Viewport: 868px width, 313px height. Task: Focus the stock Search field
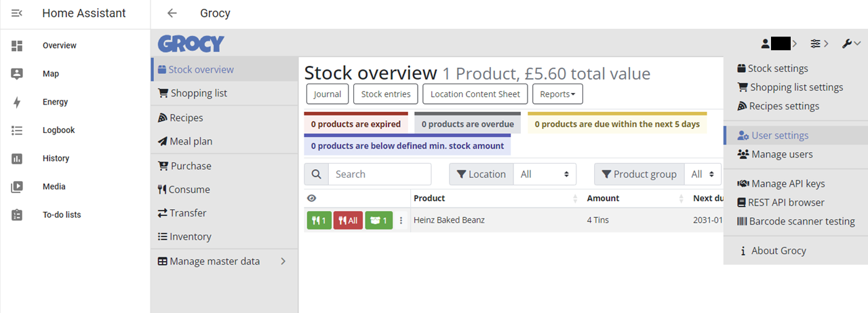click(x=380, y=174)
